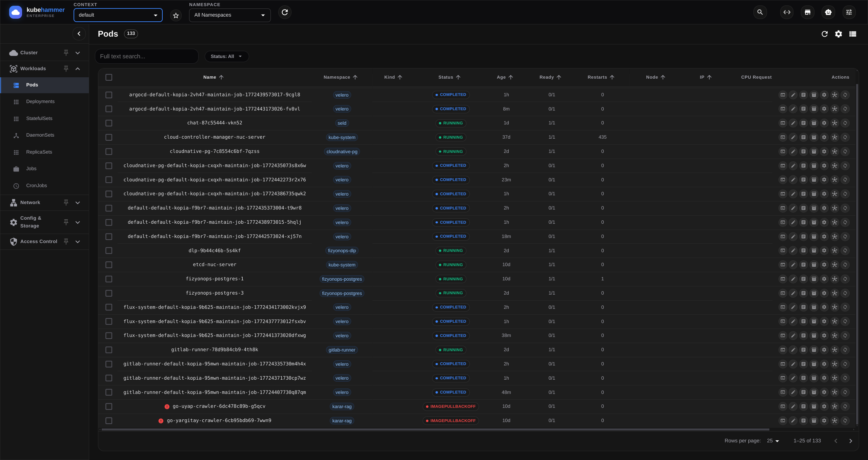Favorite the current context with the star icon
The height and width of the screenshot is (460, 868).
click(176, 15)
